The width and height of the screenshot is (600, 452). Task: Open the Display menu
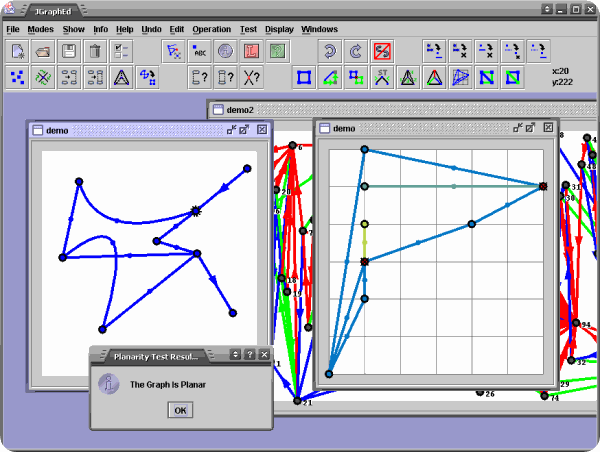point(279,29)
